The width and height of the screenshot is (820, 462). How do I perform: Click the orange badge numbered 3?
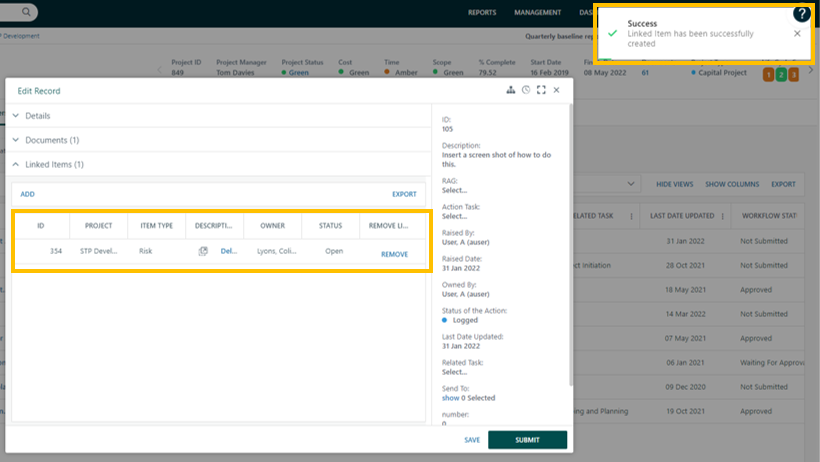tap(793, 75)
